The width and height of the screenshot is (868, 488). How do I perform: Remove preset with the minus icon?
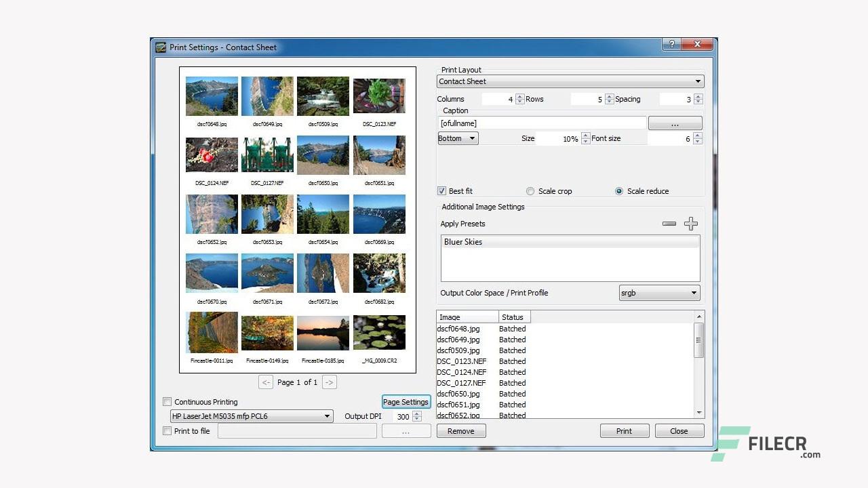pos(669,224)
